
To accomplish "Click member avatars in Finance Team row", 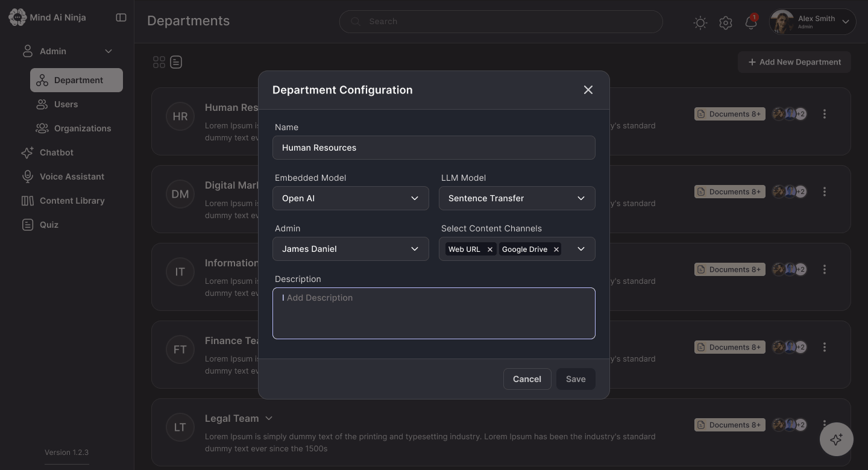I will click(790, 347).
